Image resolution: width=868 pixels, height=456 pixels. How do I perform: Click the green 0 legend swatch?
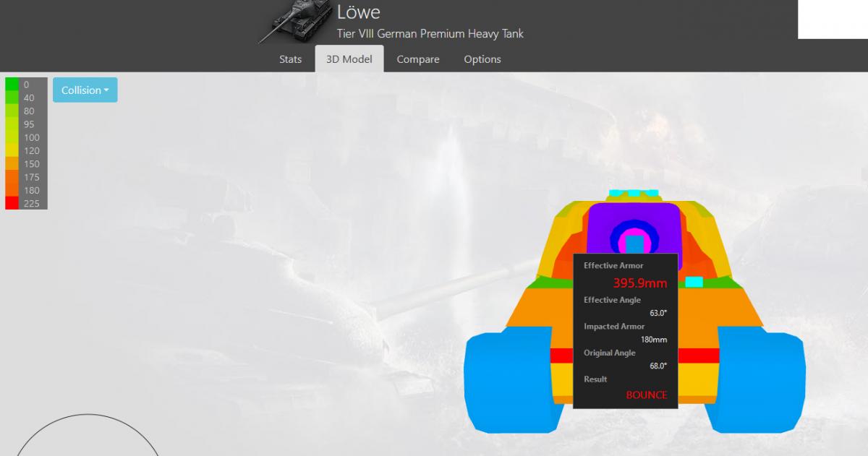(12, 85)
